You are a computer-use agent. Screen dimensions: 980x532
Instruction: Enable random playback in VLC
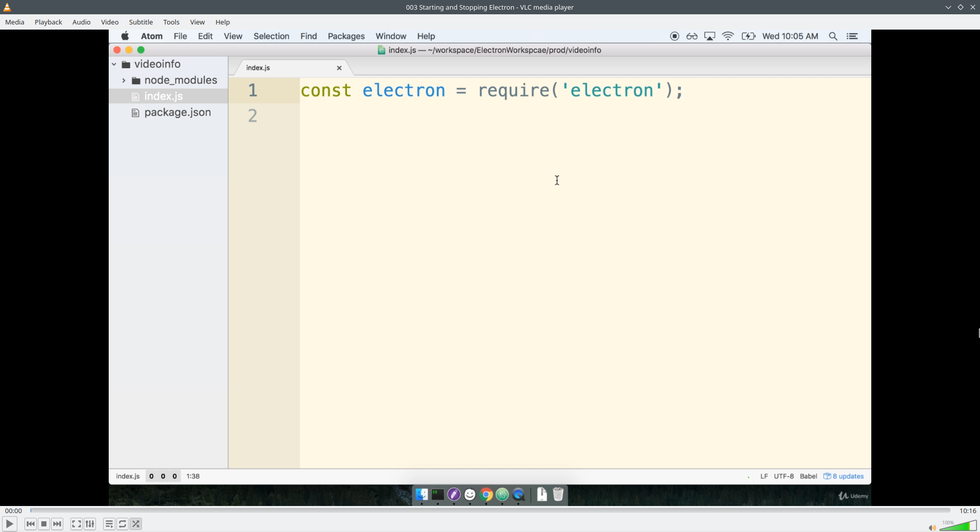click(136, 524)
